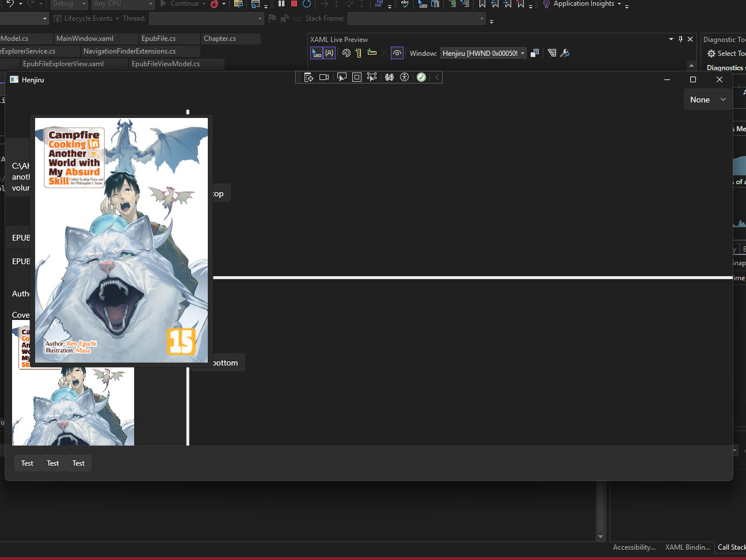Click the binding failures icon in in-app toolbar
Image resolution: width=746 pixels, height=560 pixels.
pos(390,77)
